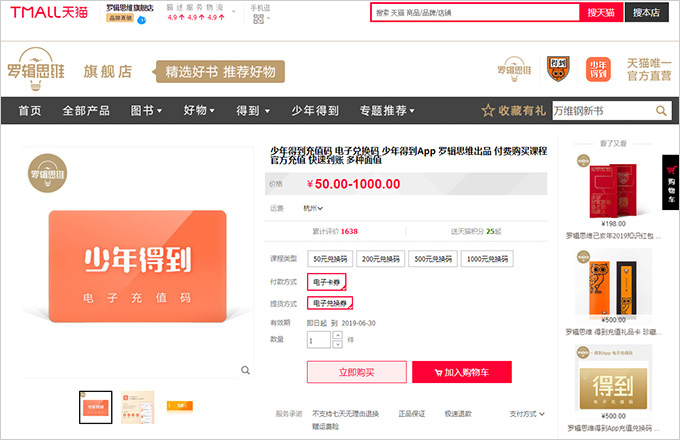Open 全部产品 in the store nav
The height and width of the screenshot is (440, 680).
(x=86, y=111)
